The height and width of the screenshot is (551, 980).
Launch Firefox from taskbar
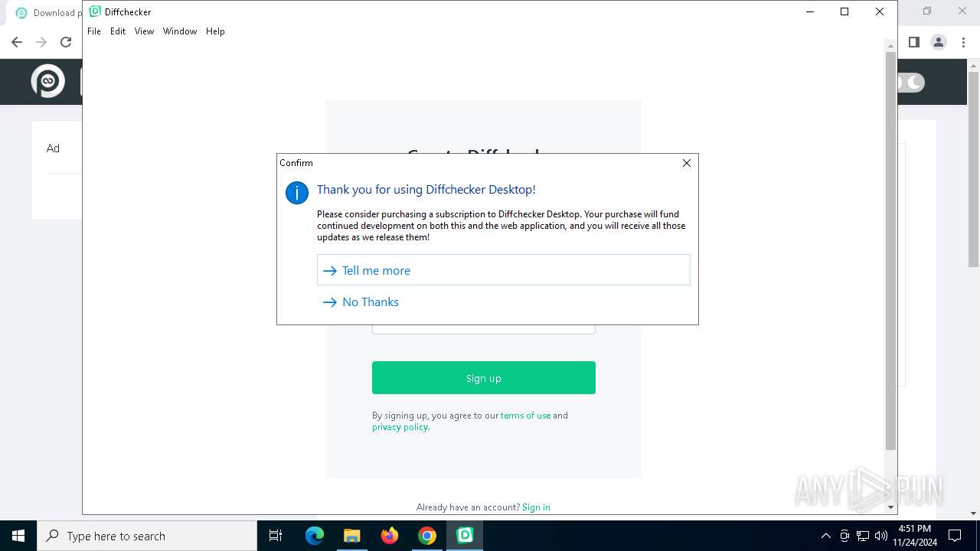pyautogui.click(x=390, y=536)
